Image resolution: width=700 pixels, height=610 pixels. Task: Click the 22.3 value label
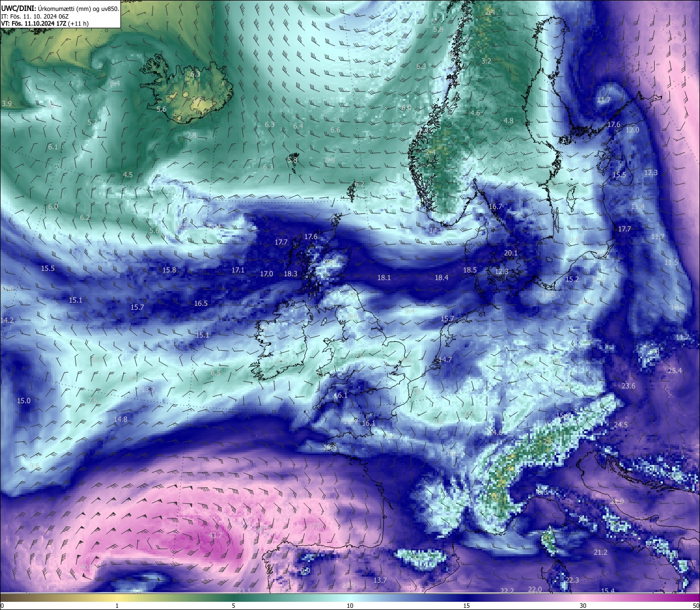tap(571, 580)
